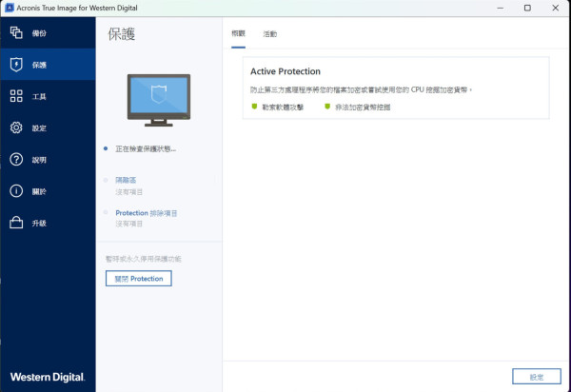Click the 非法加密貨幣挖掘 label

click(x=363, y=107)
